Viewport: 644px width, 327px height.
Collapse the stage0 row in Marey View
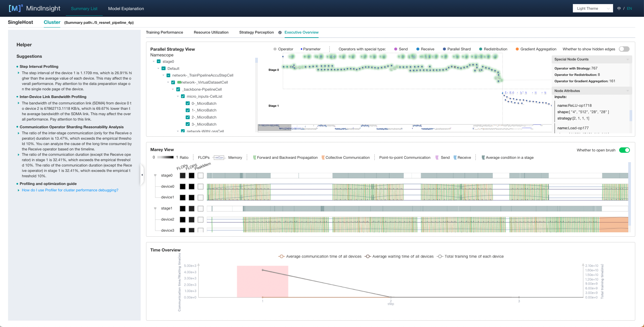[x=155, y=175]
